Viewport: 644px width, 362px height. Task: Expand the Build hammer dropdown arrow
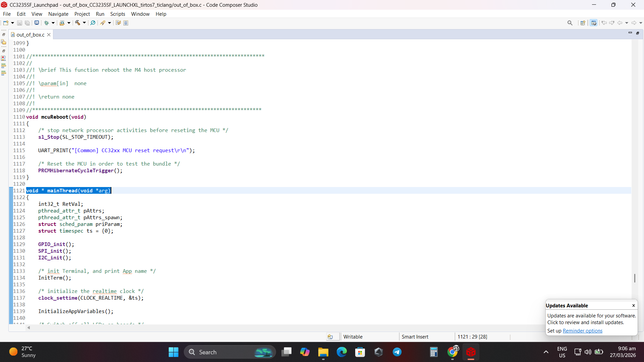(x=84, y=23)
